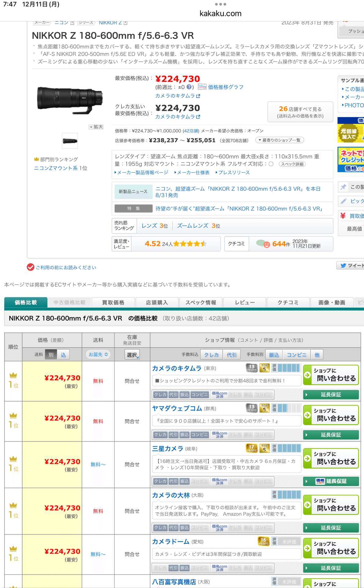364x588 pixels.
Task: Open ご利用の前にお読みください notice link
Action: click(x=66, y=268)
